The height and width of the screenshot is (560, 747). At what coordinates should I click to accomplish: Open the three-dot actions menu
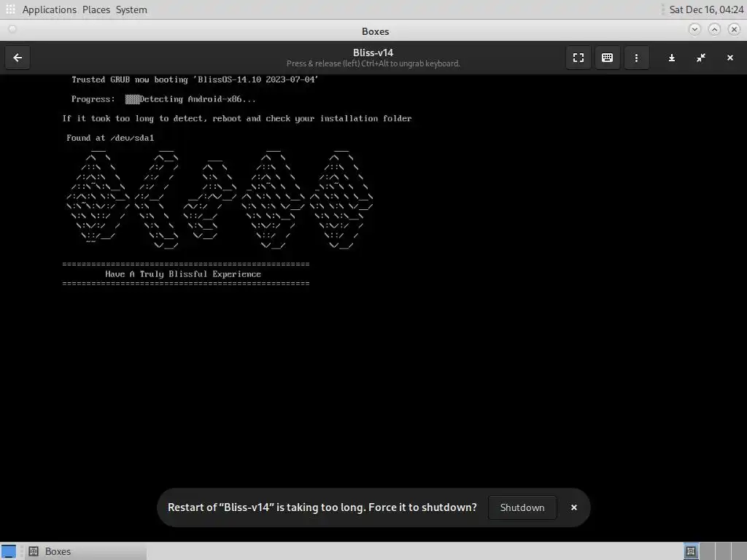pos(636,58)
